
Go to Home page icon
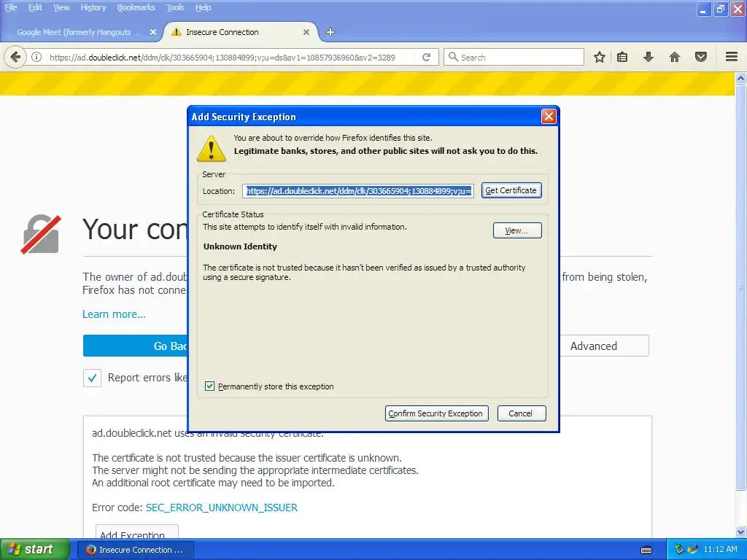coord(675,57)
